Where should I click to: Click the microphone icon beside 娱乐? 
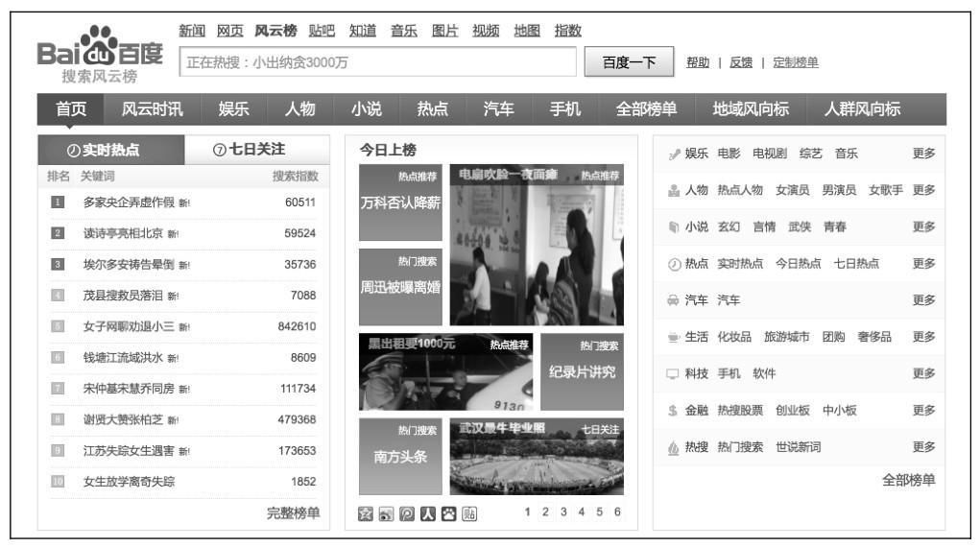[674, 155]
